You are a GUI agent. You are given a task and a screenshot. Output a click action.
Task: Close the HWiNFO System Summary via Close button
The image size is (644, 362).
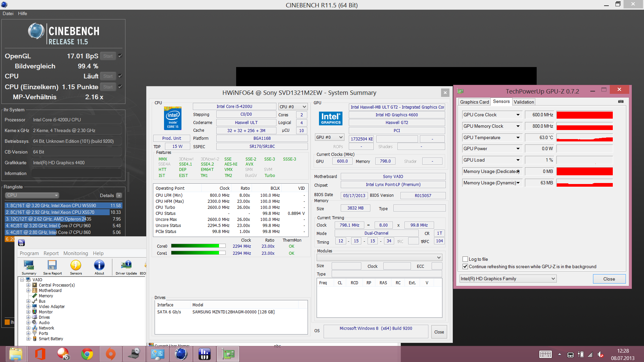439,332
